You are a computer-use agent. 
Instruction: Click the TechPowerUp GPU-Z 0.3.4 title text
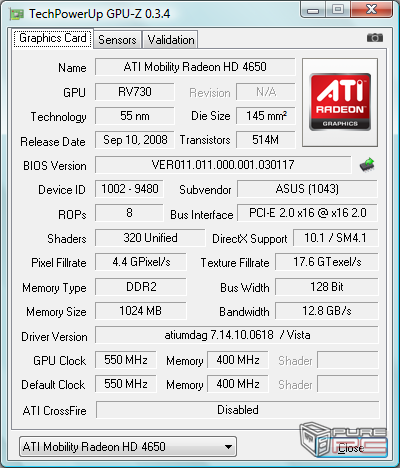tap(99, 14)
